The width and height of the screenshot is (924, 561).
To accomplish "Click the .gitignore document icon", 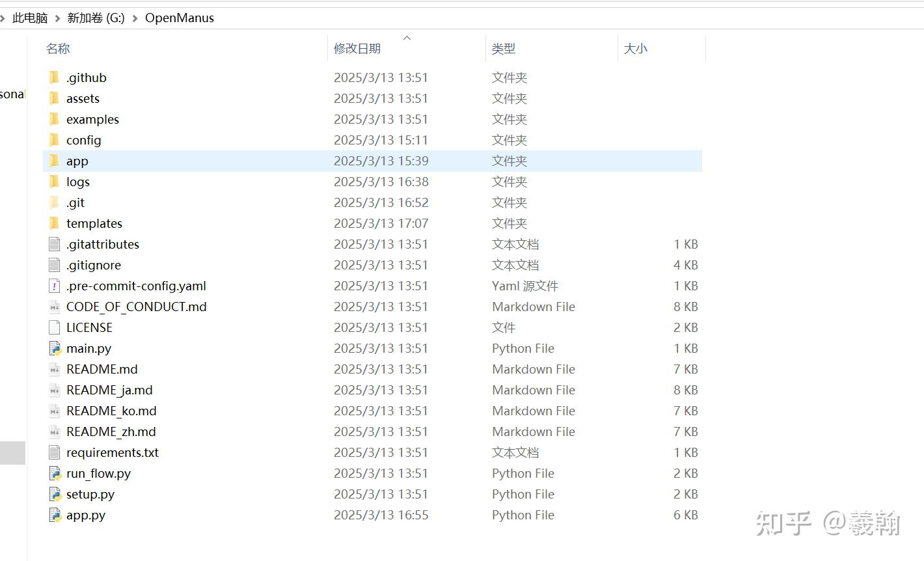I will [x=55, y=266].
